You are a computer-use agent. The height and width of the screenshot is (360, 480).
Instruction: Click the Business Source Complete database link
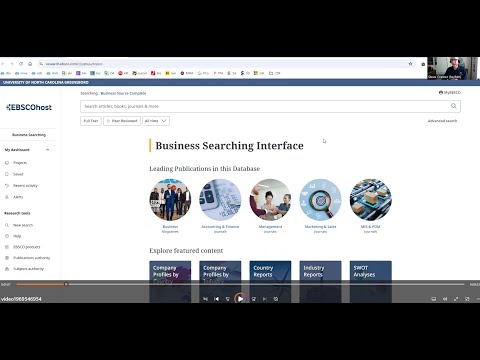[123, 93]
